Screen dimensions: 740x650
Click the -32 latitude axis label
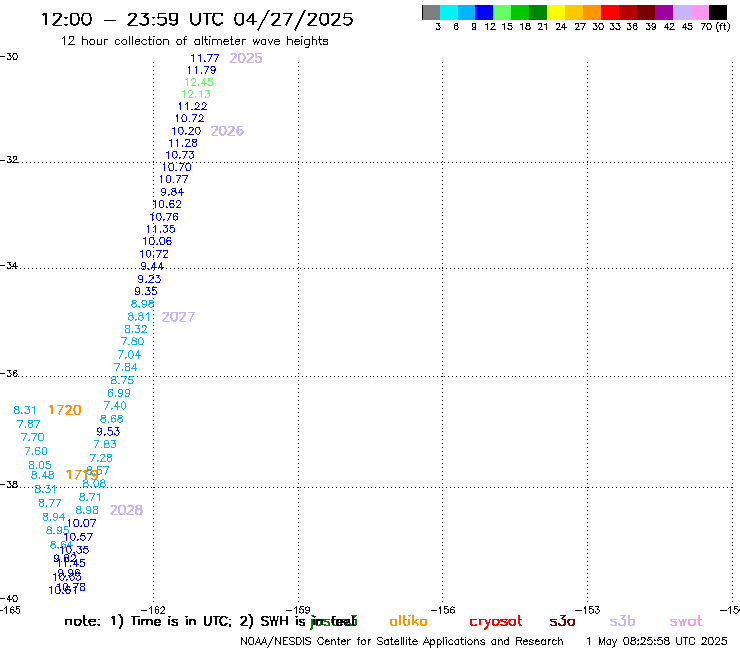(x=9, y=160)
